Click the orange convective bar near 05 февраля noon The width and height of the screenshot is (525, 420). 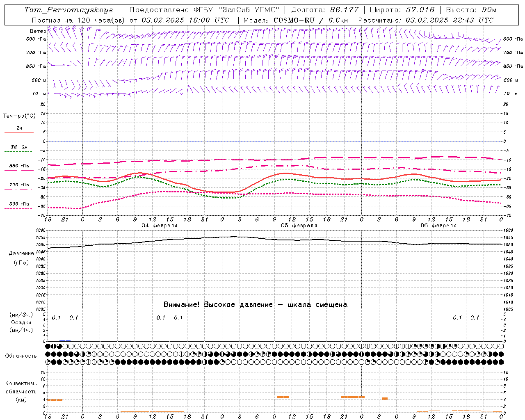283,397
